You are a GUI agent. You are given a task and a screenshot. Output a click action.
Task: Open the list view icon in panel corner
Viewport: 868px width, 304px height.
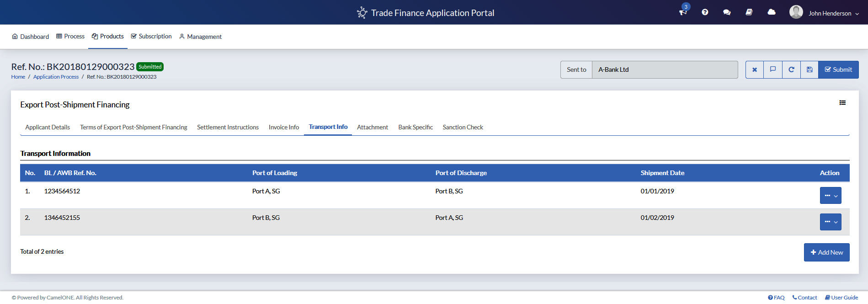[x=842, y=103]
